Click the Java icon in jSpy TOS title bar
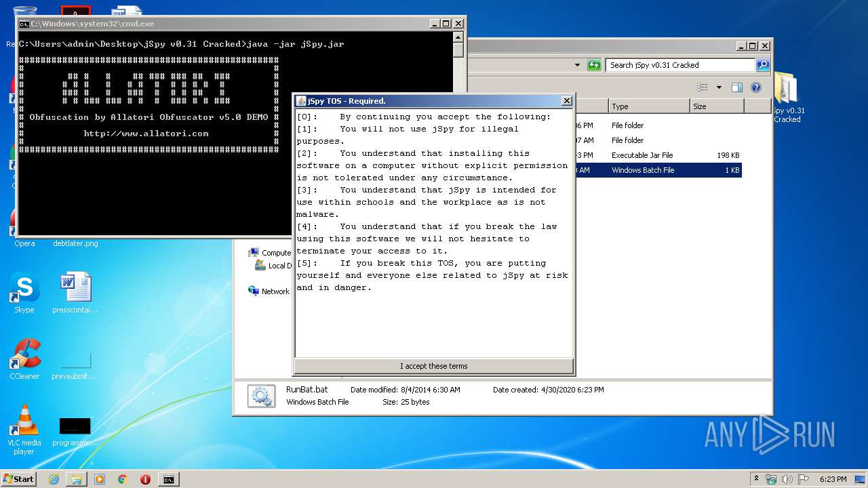The image size is (868, 488). (x=301, y=101)
